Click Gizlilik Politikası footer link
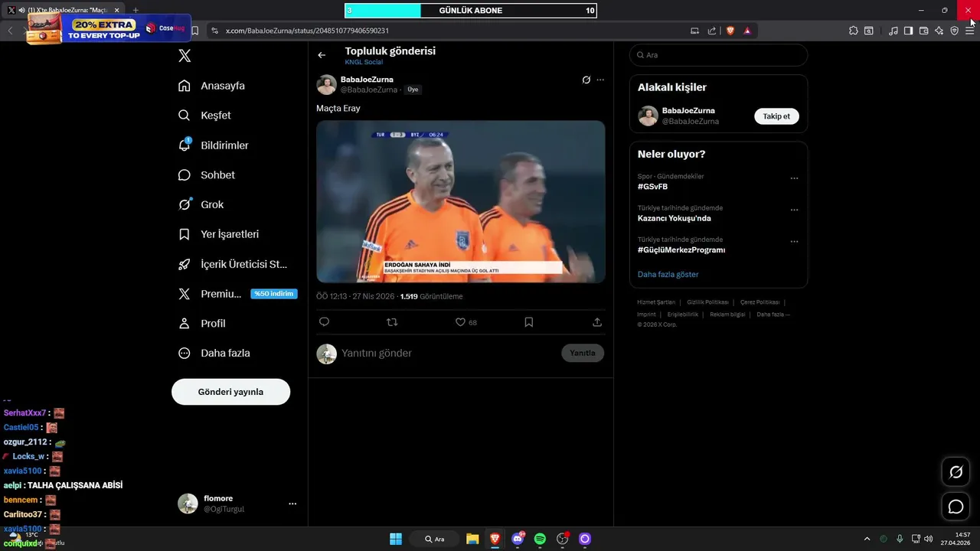 pyautogui.click(x=707, y=302)
